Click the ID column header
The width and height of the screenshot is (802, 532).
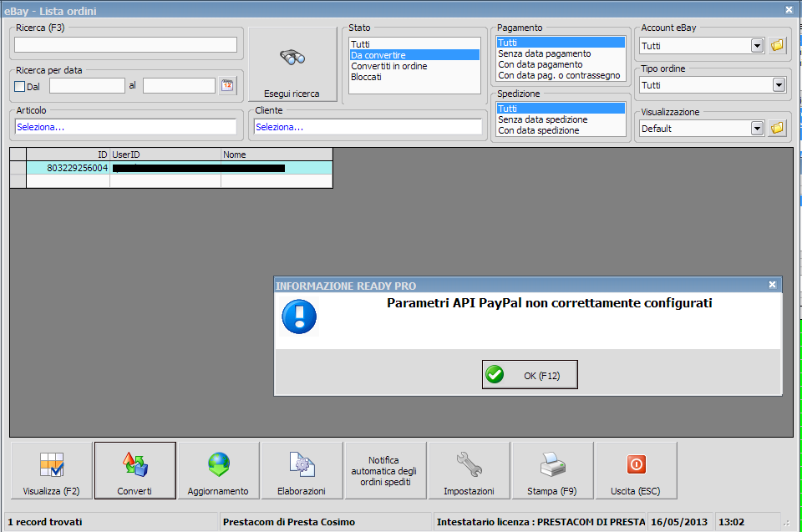(68, 155)
